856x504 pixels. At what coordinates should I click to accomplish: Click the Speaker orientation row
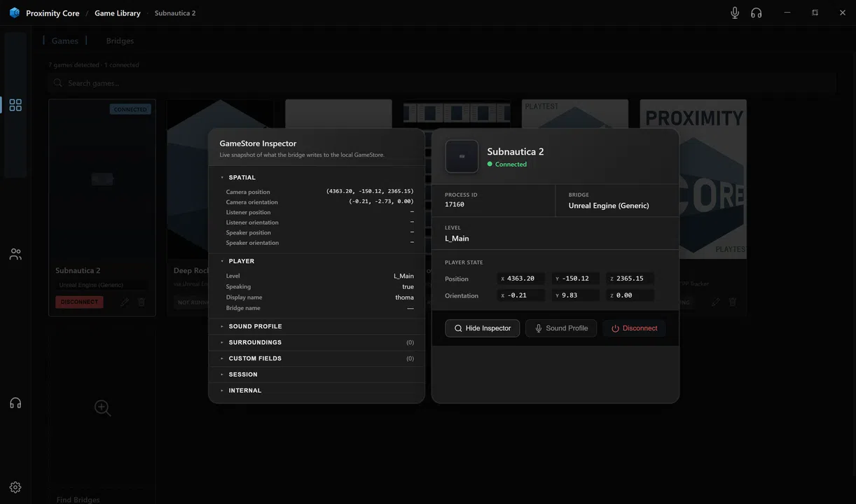coord(319,243)
